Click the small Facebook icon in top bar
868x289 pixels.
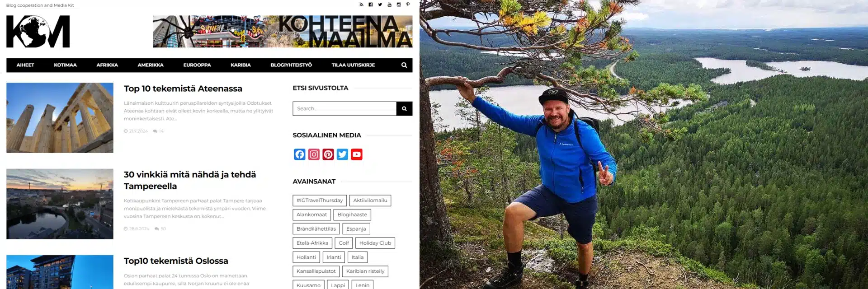[x=371, y=5]
